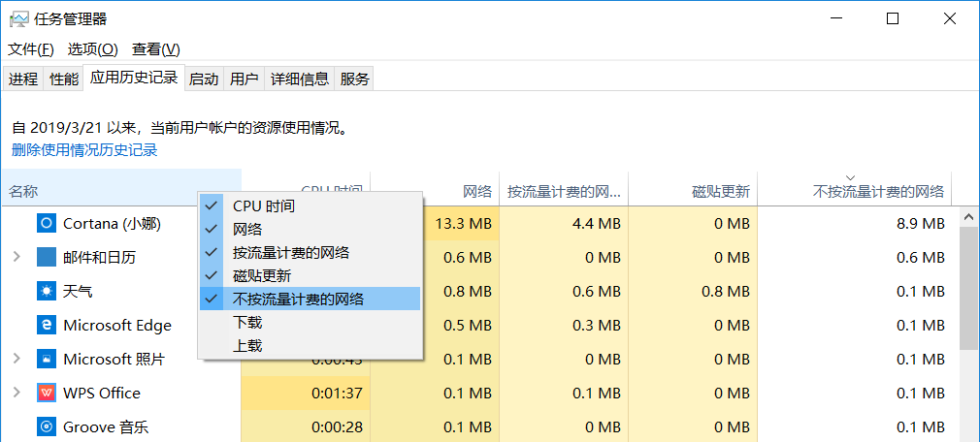
Task: Enable the 下载 column in context menu
Action: (x=310, y=322)
